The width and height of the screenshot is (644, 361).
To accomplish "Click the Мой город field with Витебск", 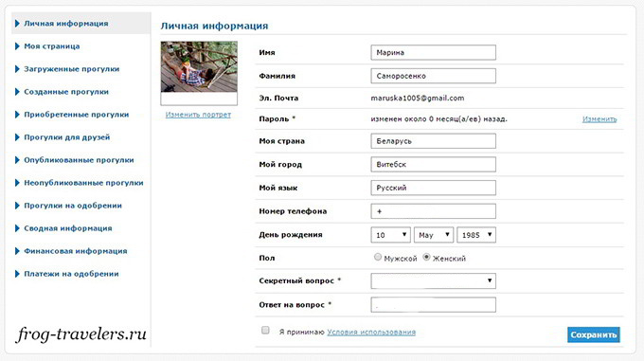I will pyautogui.click(x=434, y=164).
